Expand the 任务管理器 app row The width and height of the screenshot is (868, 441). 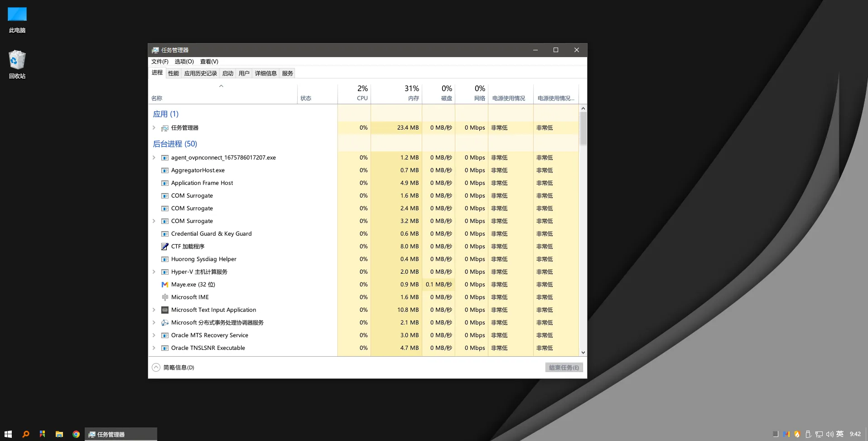tap(154, 128)
